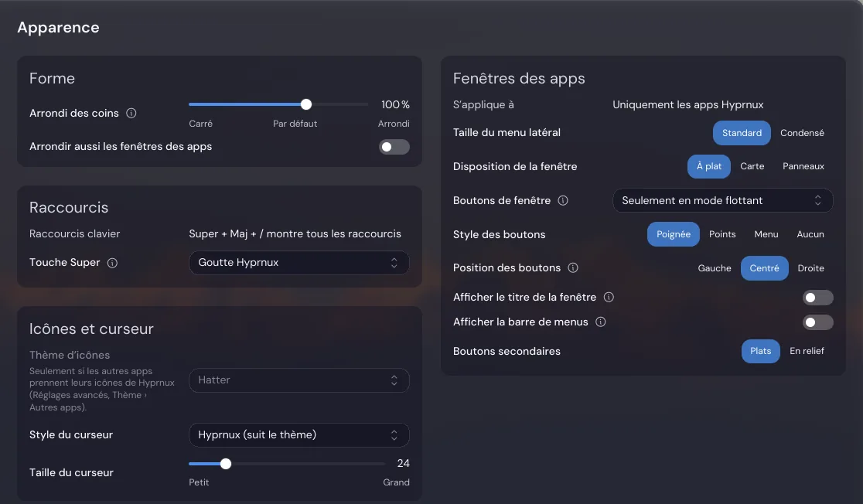Image resolution: width=863 pixels, height=504 pixels.
Task: Click the Raccourcis section heading
Action: [x=69, y=207]
